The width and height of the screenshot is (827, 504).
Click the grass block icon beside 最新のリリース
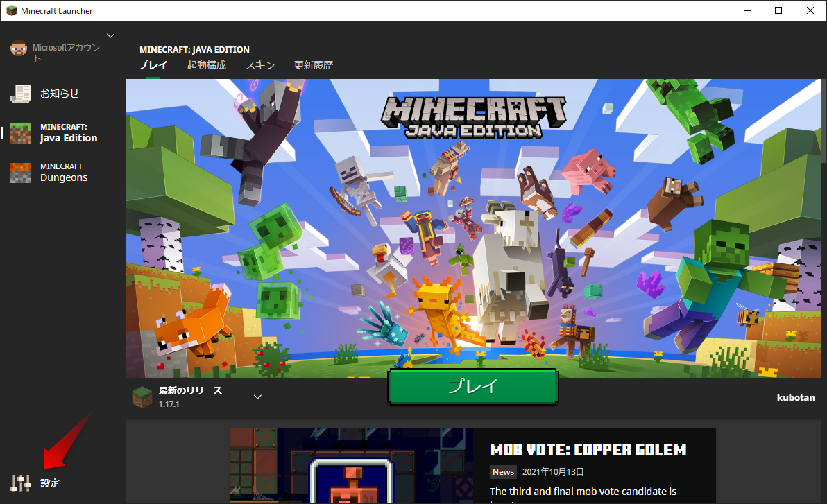coord(142,397)
